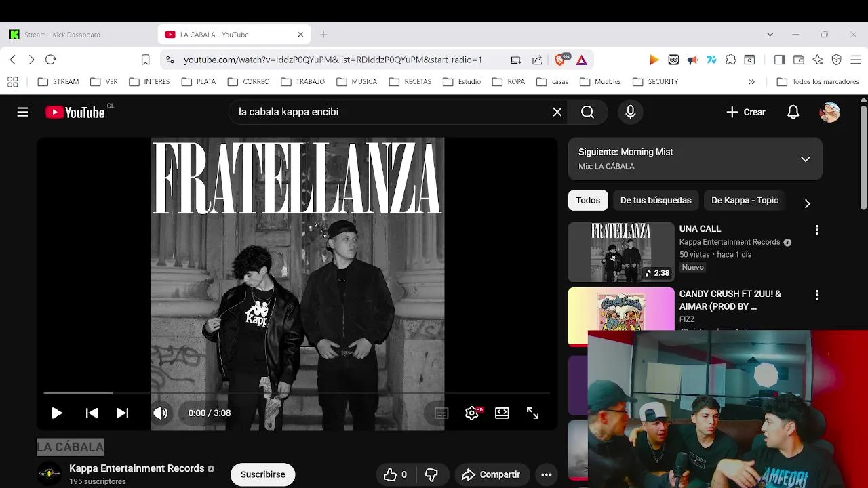Open the channel avatar under the video

tap(49, 473)
